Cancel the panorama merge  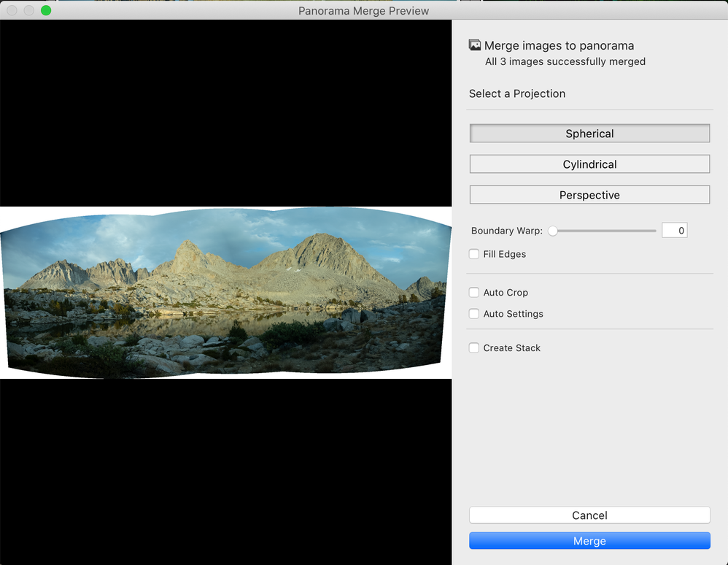coord(589,515)
